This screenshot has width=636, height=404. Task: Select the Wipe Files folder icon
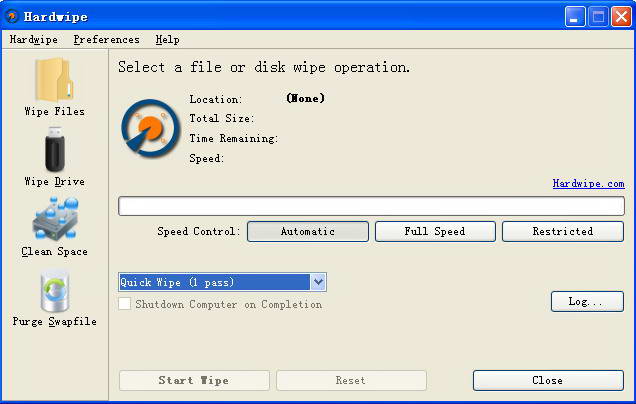pos(54,80)
